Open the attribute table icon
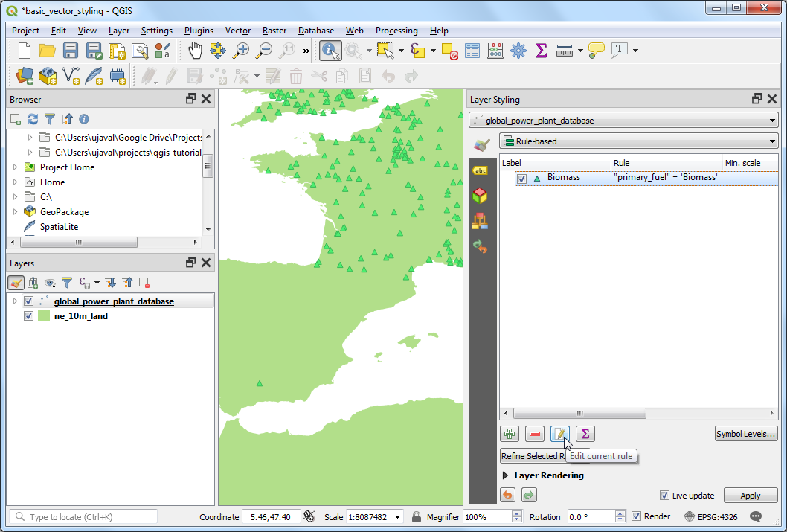787x532 pixels. tap(472, 51)
